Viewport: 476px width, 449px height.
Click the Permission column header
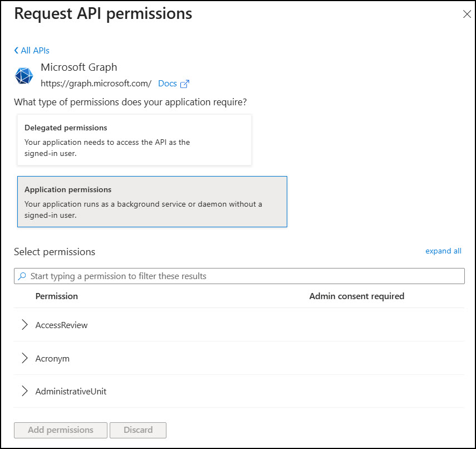[56, 296]
